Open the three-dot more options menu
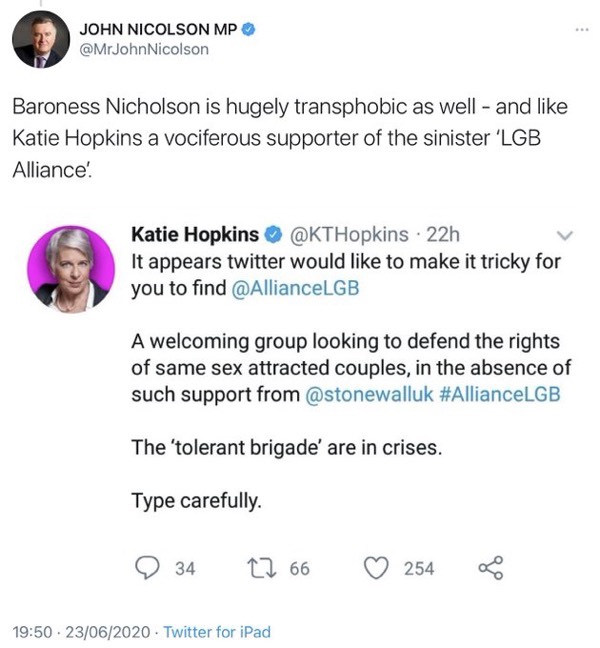The image size is (600, 648). [x=582, y=30]
